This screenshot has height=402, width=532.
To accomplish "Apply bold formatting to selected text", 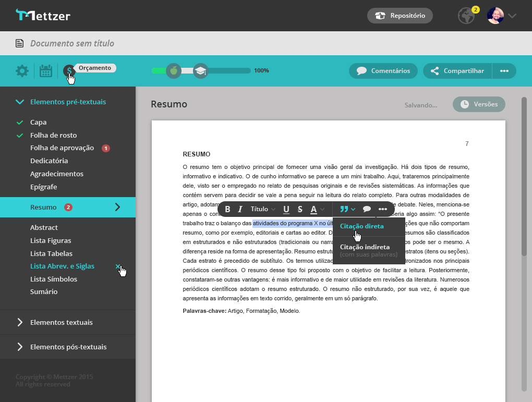I will 227,209.
